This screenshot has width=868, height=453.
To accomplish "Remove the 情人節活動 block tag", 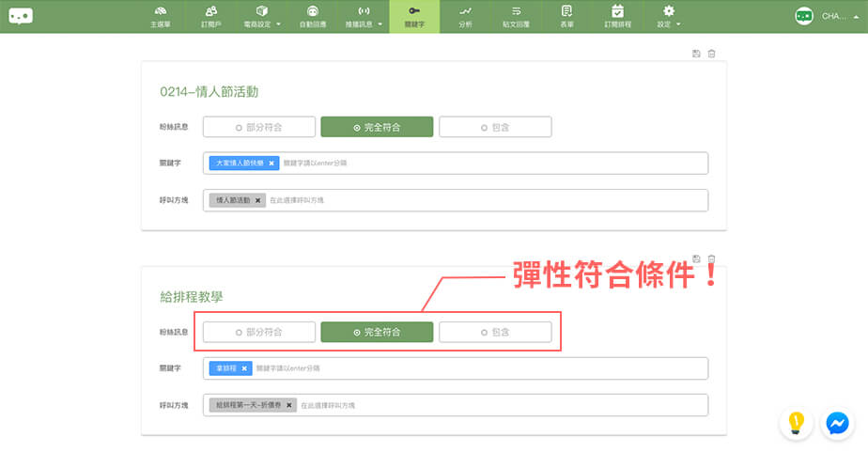I will (257, 200).
